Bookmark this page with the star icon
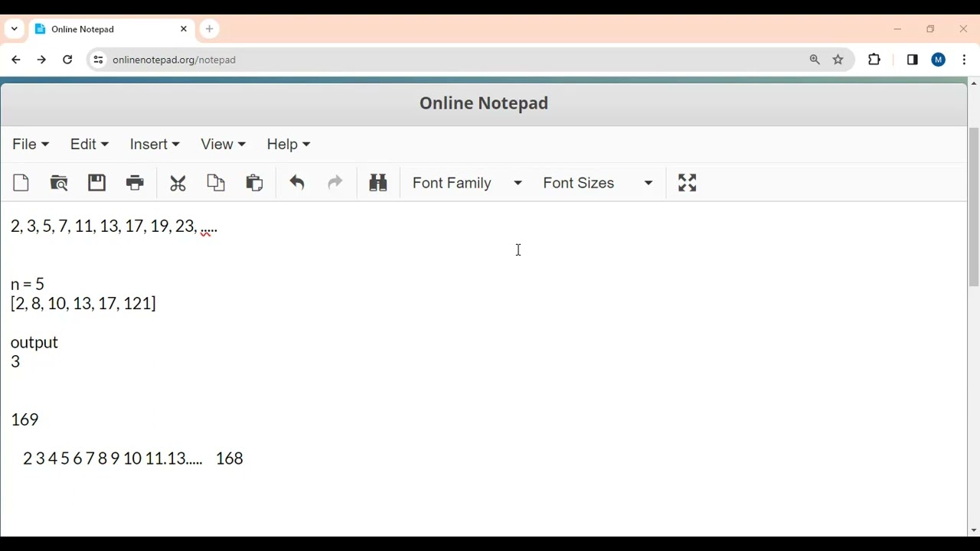The height and width of the screenshot is (551, 980). (x=838, y=60)
